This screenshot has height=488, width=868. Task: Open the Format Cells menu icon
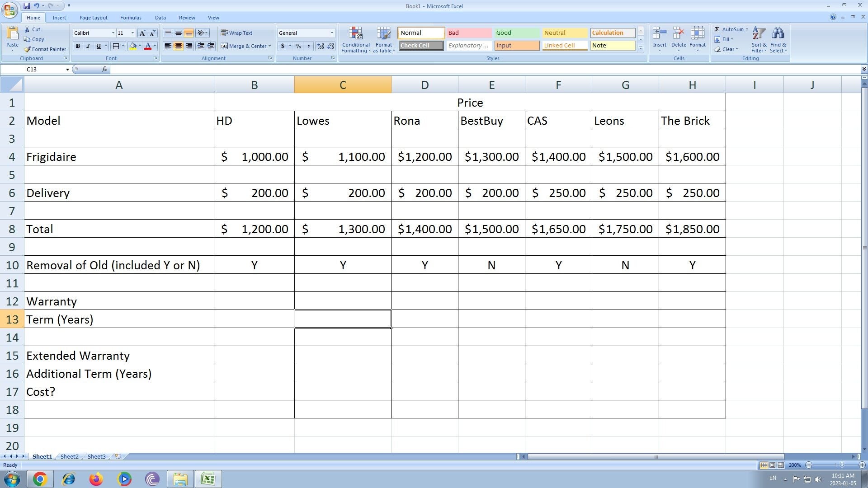pyautogui.click(x=698, y=34)
